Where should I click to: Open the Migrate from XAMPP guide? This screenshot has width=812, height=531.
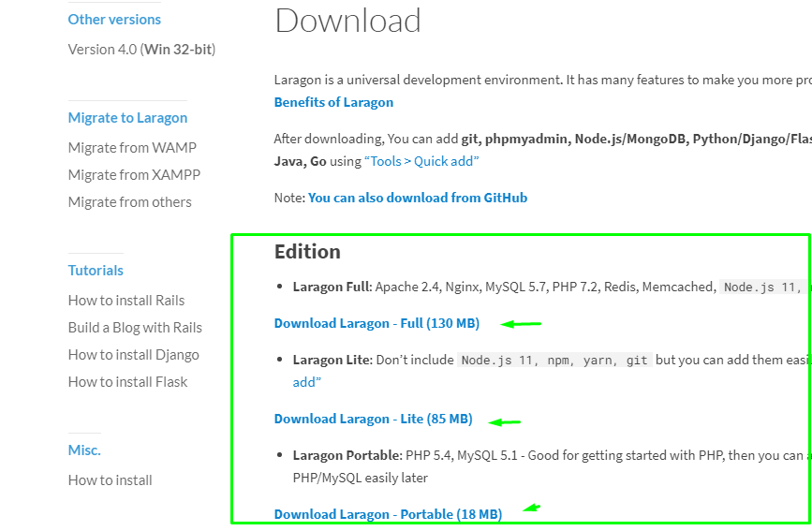pos(134,174)
